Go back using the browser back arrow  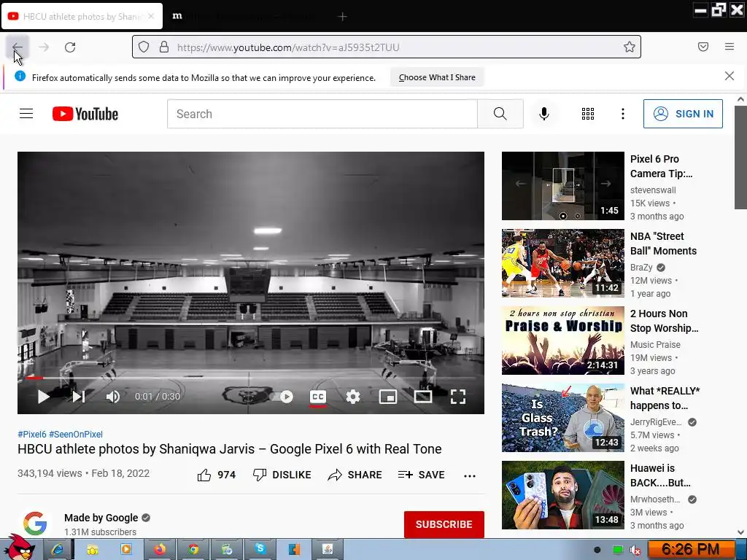18,47
